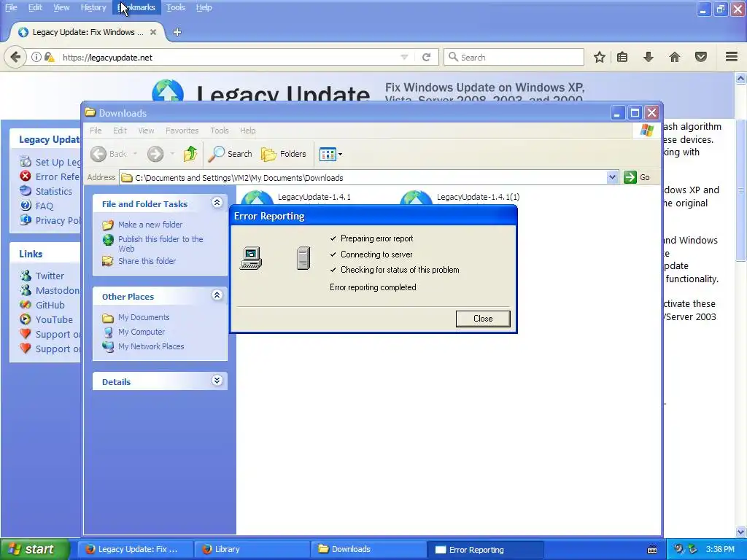Click Close in Error Reporting dialog
This screenshot has width=747, height=560.
[x=483, y=319]
